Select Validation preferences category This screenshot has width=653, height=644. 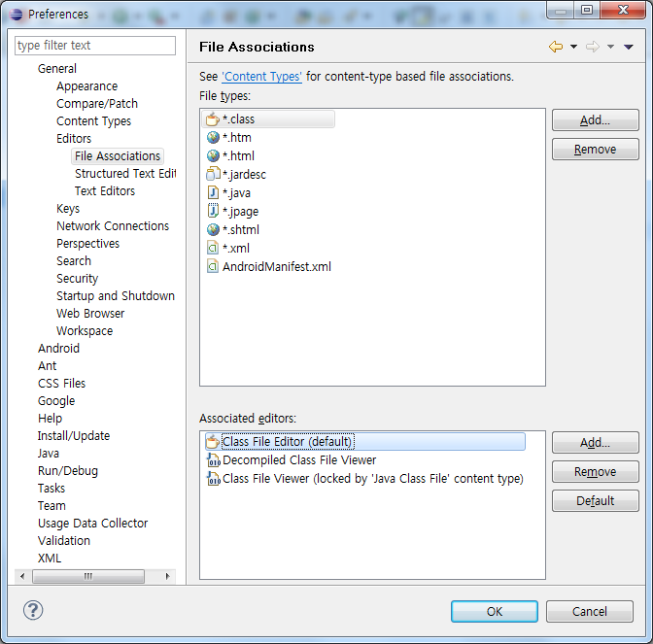(64, 541)
